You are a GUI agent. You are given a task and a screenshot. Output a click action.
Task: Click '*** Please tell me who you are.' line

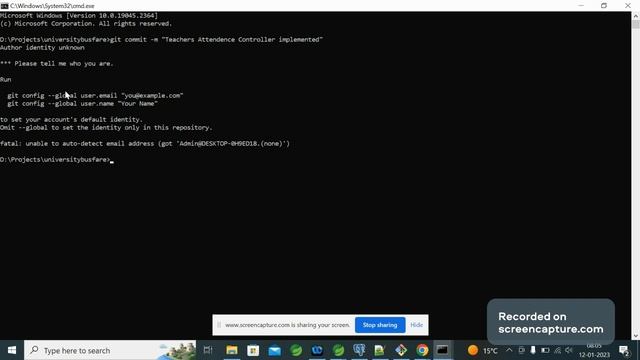[x=57, y=64]
